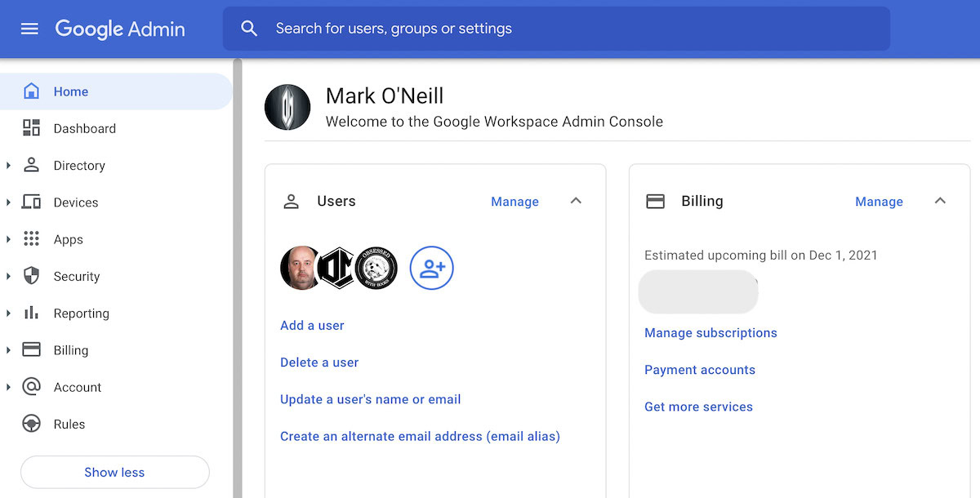Click Manage subscriptions link
This screenshot has width=980, height=498.
click(710, 333)
